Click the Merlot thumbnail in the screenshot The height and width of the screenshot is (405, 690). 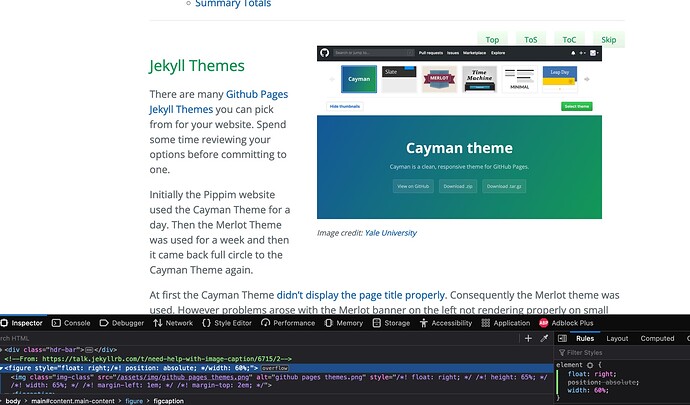(439, 79)
